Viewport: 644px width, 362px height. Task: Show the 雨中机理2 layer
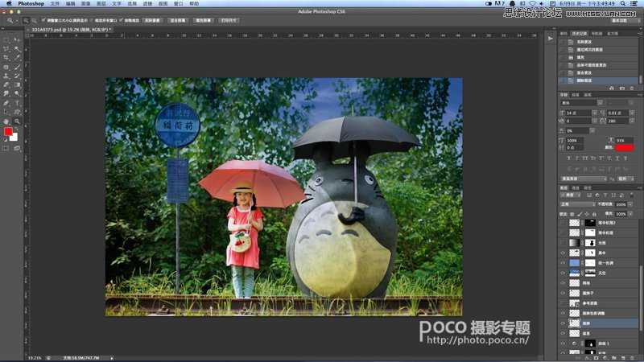click(x=563, y=223)
